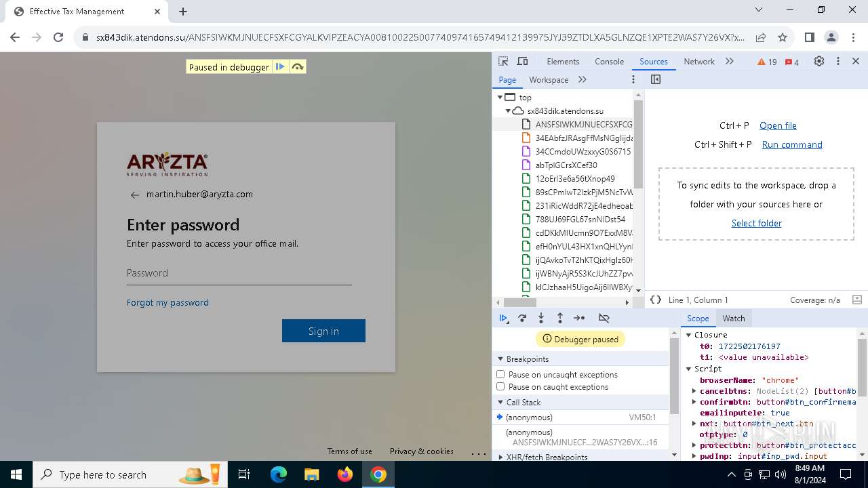Activate inspect element picker in DevTools
Image resolution: width=868 pixels, height=488 pixels.
(503, 61)
